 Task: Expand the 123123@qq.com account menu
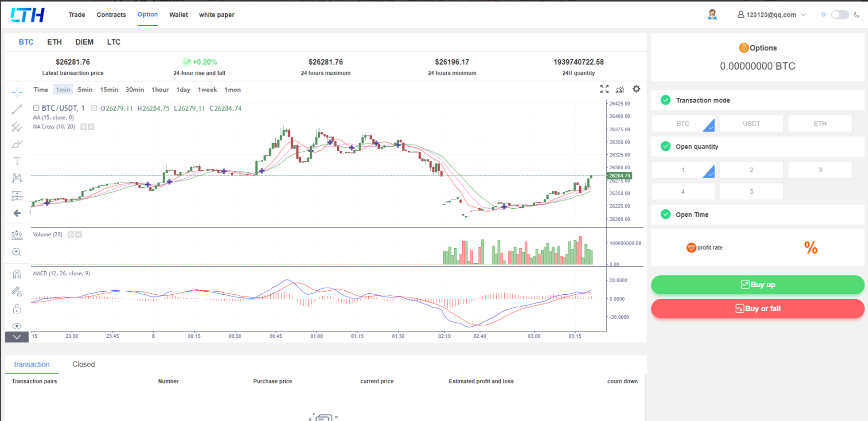tap(771, 15)
